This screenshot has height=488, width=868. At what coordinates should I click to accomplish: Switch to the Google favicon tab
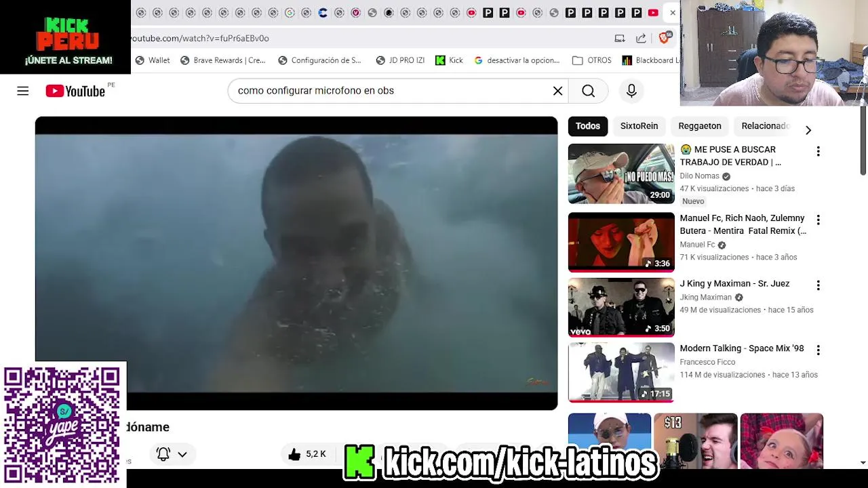[x=290, y=13]
